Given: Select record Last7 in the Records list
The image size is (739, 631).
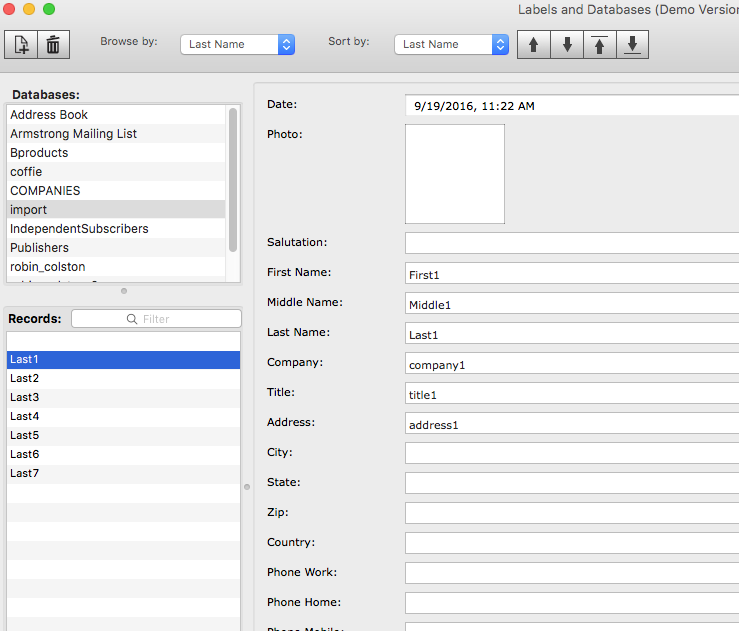Looking at the screenshot, I should [25, 473].
